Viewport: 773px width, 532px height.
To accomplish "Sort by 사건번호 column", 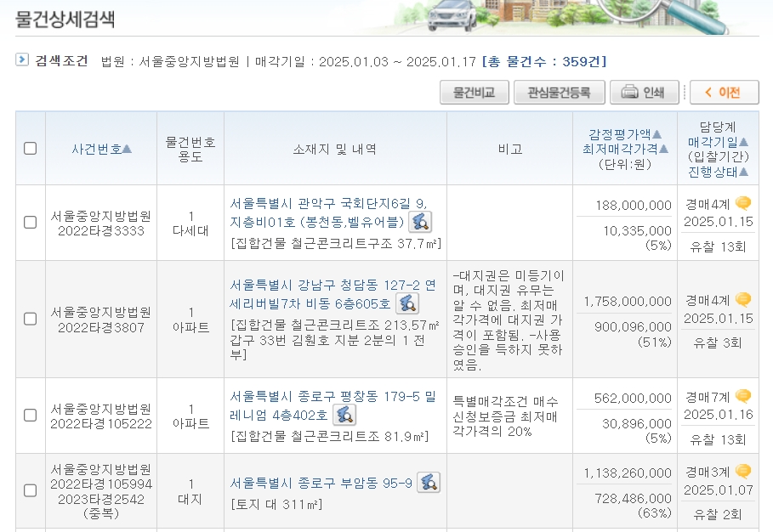I will 101,149.
